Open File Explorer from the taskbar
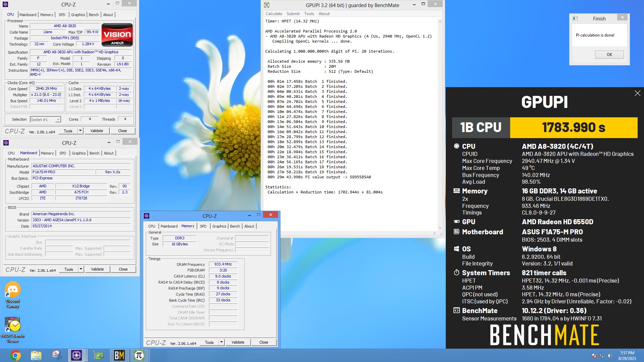This screenshot has height=362, width=644. pos(36,355)
